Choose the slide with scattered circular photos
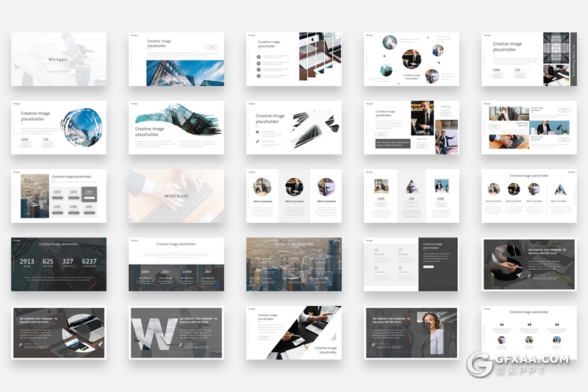This screenshot has width=588, height=392. pos(412,59)
